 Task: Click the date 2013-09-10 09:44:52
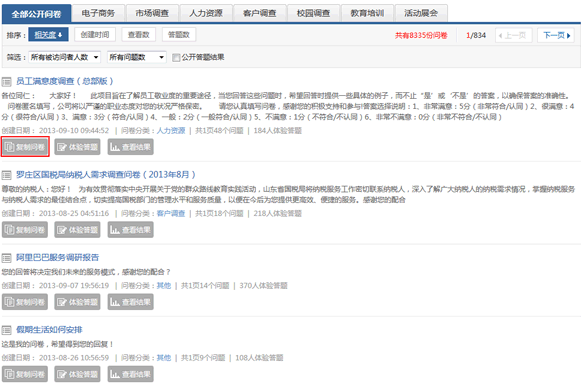(x=74, y=131)
